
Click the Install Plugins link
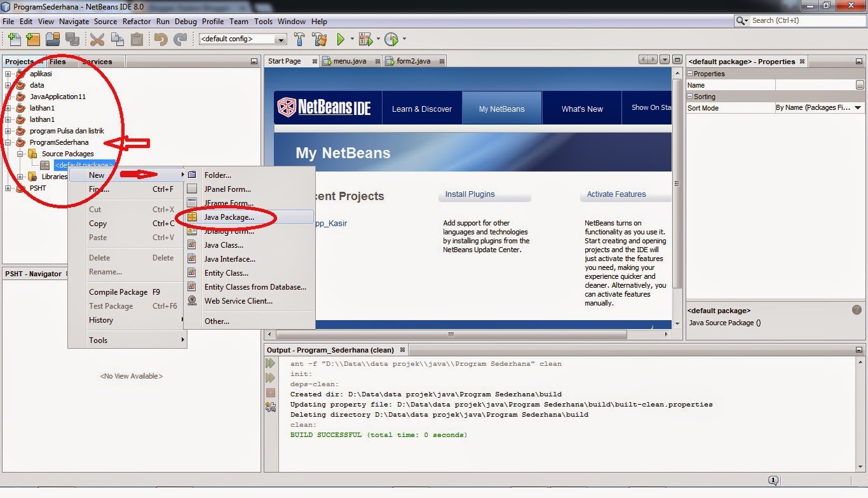pyautogui.click(x=470, y=194)
